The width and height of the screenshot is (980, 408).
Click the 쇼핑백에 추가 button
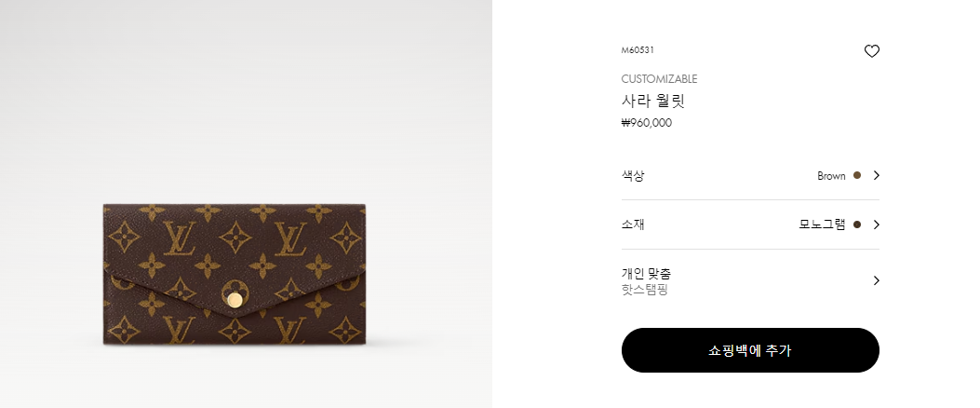click(750, 350)
